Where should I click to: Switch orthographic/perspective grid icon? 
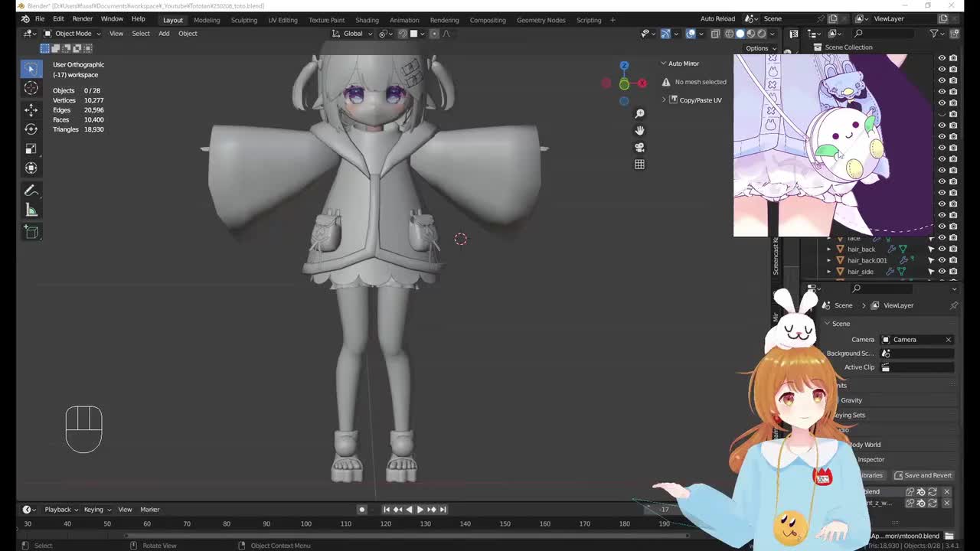(x=639, y=164)
